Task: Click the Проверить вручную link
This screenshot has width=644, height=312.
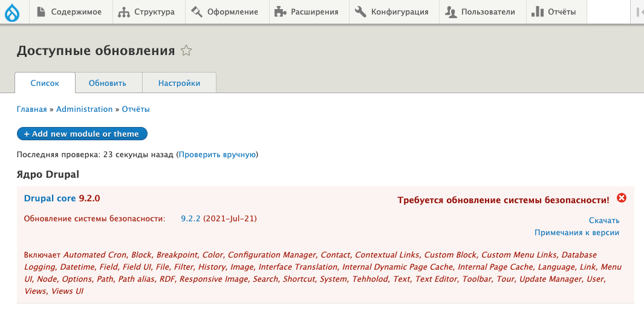Action: pyautogui.click(x=217, y=155)
